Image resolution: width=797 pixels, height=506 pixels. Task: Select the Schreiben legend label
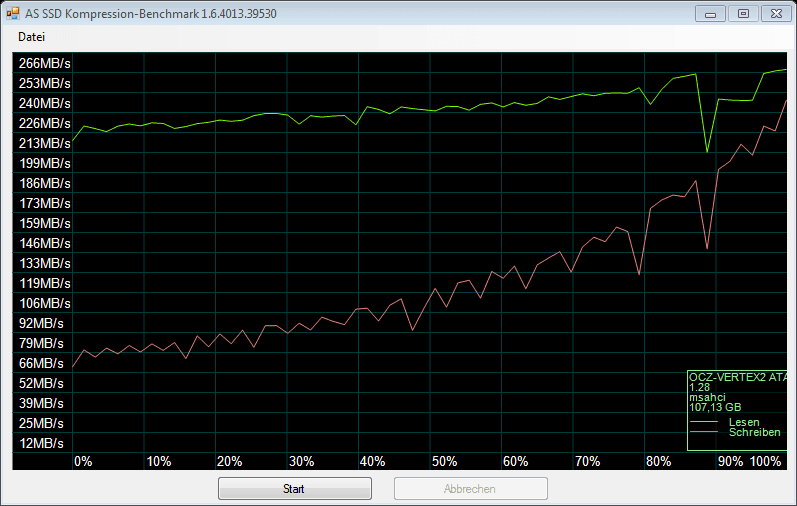pyautogui.click(x=755, y=432)
